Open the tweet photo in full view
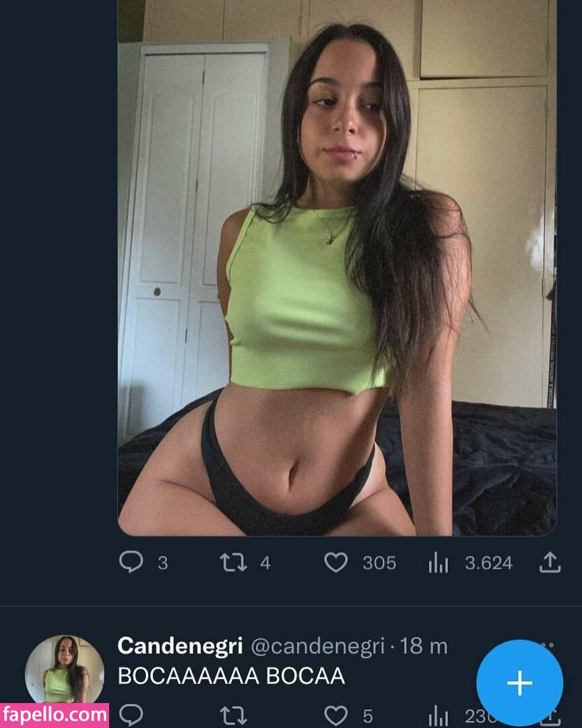 click(337, 268)
